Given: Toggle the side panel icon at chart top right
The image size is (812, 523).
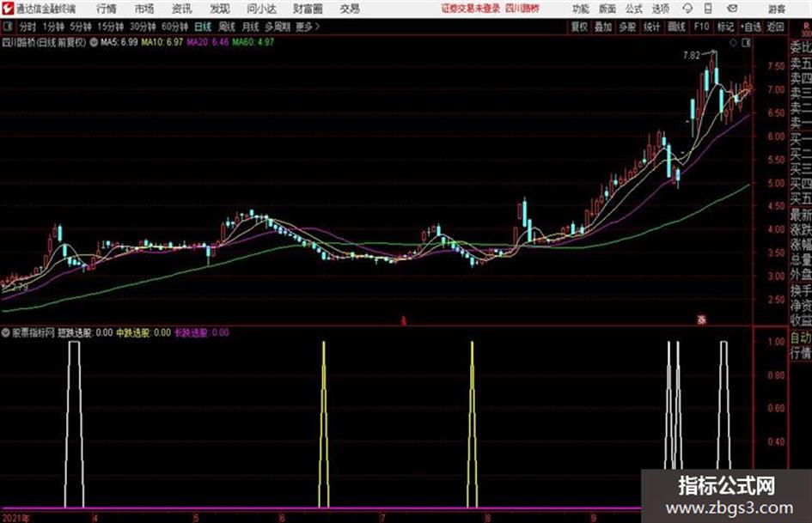Looking at the screenshot, I should coord(746,43).
